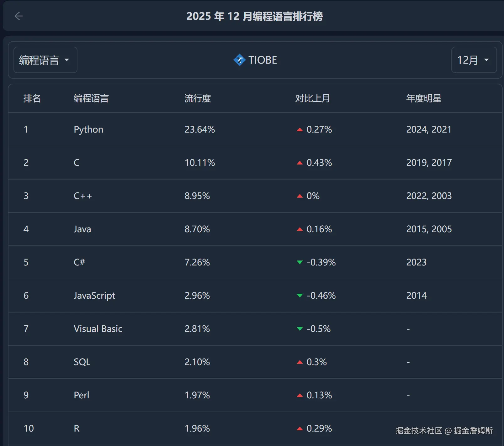
Task: Click the Visual Basic language name
Action: click(x=98, y=329)
